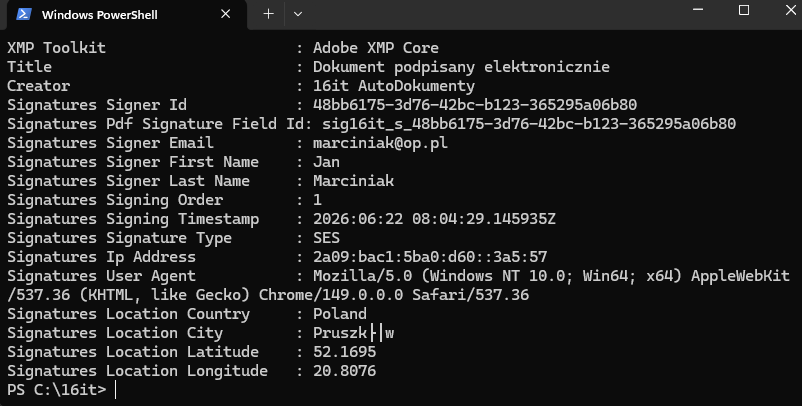The image size is (802, 406).
Task: Click the 'Signatures Signing Order' label
Action: coord(115,200)
